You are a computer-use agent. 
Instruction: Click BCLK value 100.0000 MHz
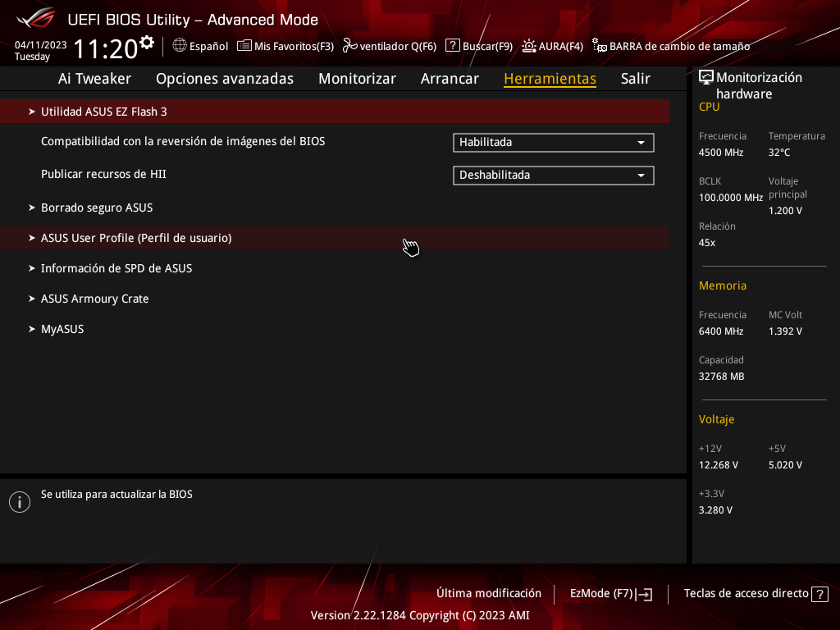point(731,198)
